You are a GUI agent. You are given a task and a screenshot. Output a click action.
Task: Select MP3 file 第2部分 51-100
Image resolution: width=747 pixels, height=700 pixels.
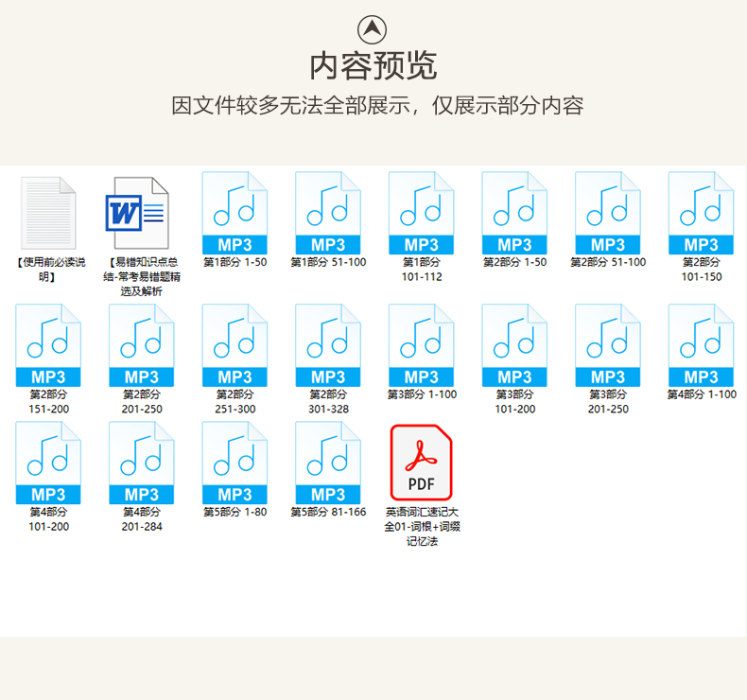(608, 213)
